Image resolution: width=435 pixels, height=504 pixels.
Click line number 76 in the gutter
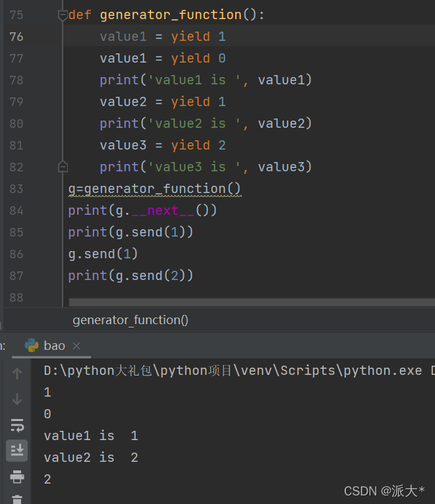pos(16,37)
